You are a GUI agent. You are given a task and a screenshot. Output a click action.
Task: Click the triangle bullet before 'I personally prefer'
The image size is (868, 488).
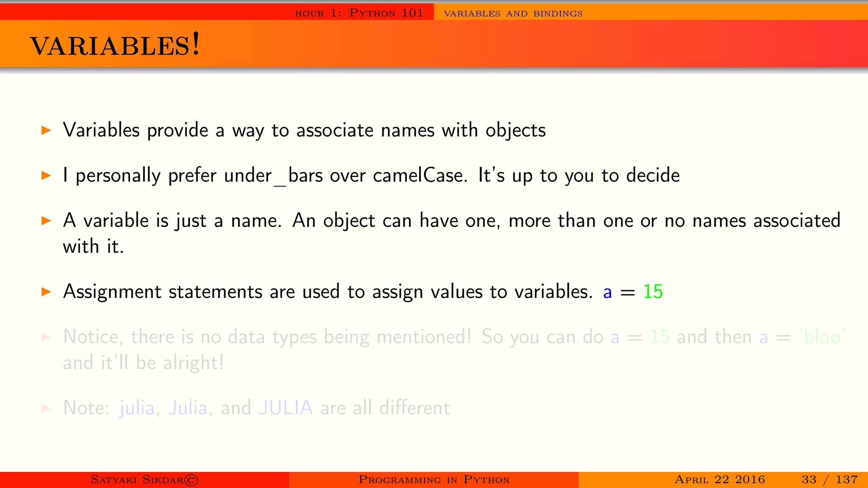pyautogui.click(x=46, y=175)
